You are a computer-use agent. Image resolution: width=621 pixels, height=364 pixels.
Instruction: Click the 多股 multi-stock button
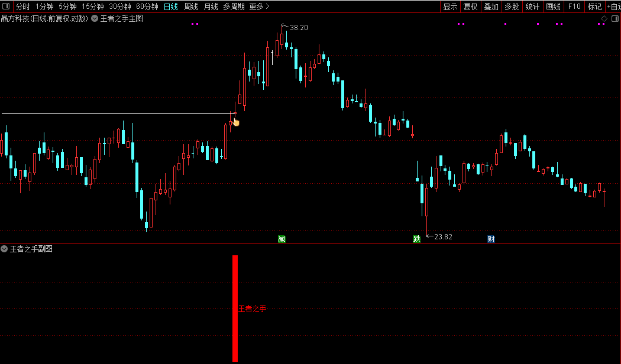coord(512,6)
